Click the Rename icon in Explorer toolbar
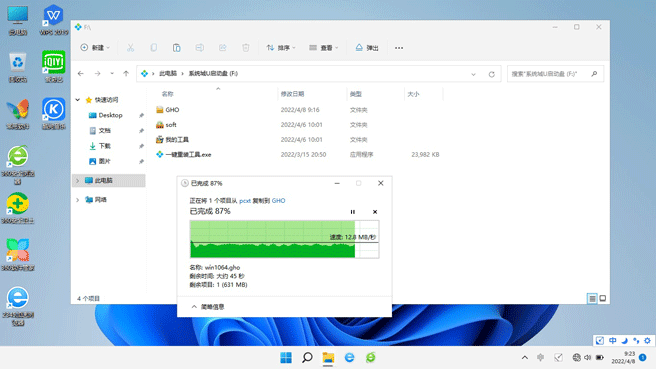The width and height of the screenshot is (656, 369). [200, 48]
